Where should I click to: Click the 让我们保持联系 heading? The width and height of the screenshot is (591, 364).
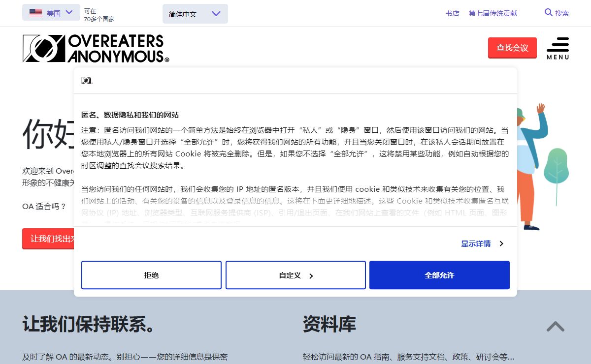tap(89, 325)
